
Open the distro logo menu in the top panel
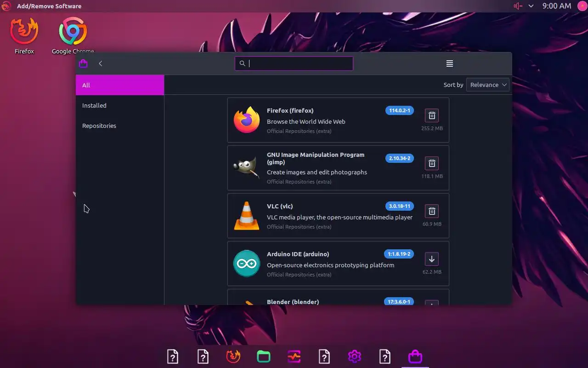point(6,6)
